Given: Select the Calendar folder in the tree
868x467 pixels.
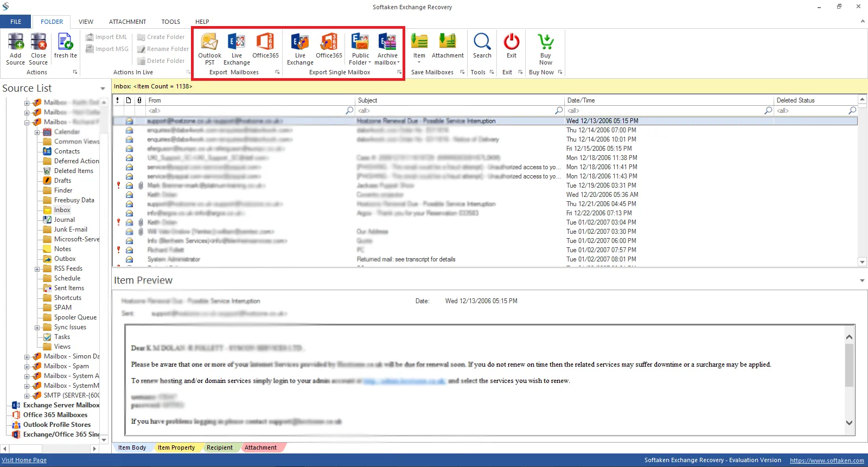Looking at the screenshot, I should [x=67, y=132].
